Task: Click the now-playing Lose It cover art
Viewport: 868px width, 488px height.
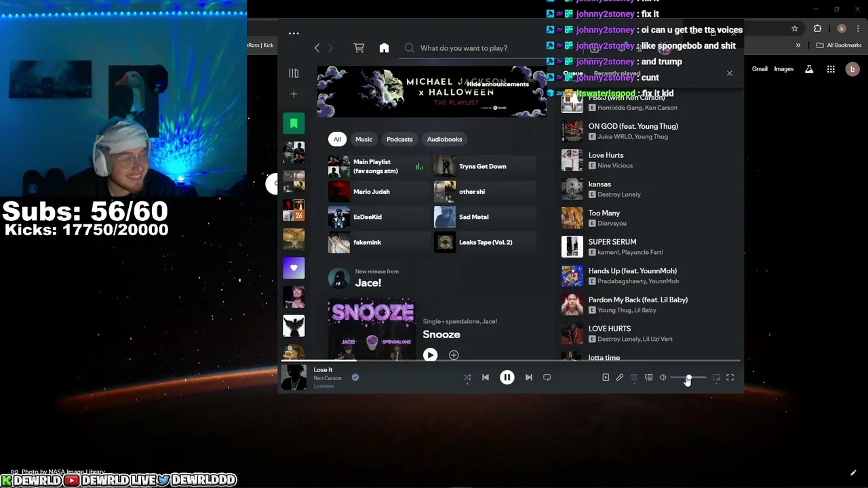Action: [x=294, y=378]
